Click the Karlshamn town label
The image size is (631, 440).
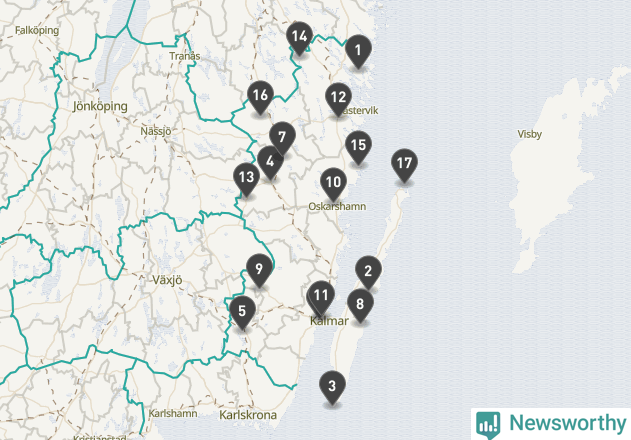173,413
